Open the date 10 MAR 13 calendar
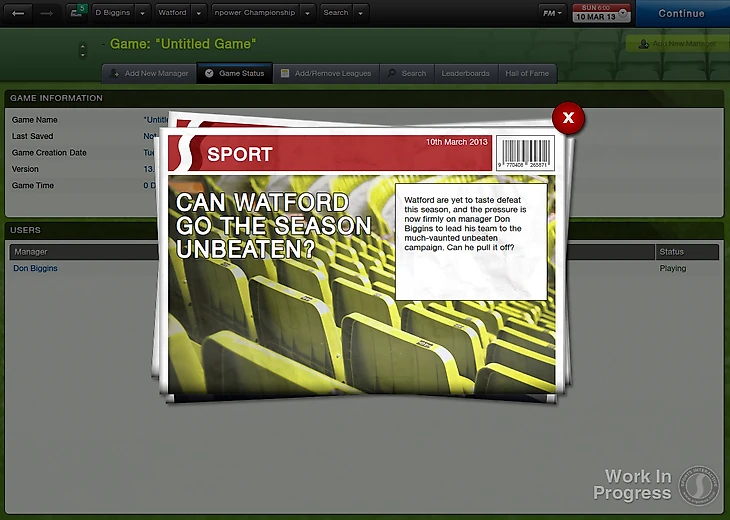This screenshot has width=730, height=520. tap(601, 13)
